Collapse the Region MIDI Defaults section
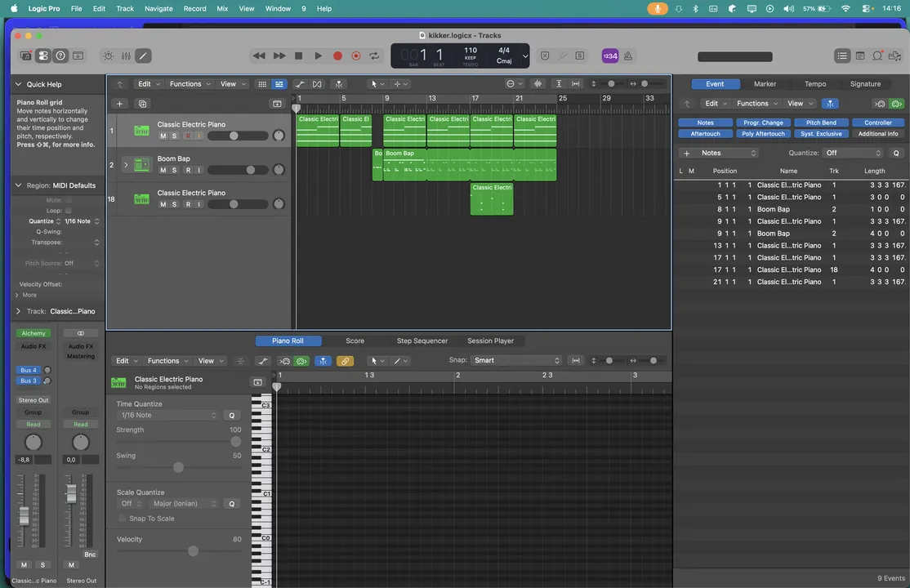The height and width of the screenshot is (588, 910). 19,185
